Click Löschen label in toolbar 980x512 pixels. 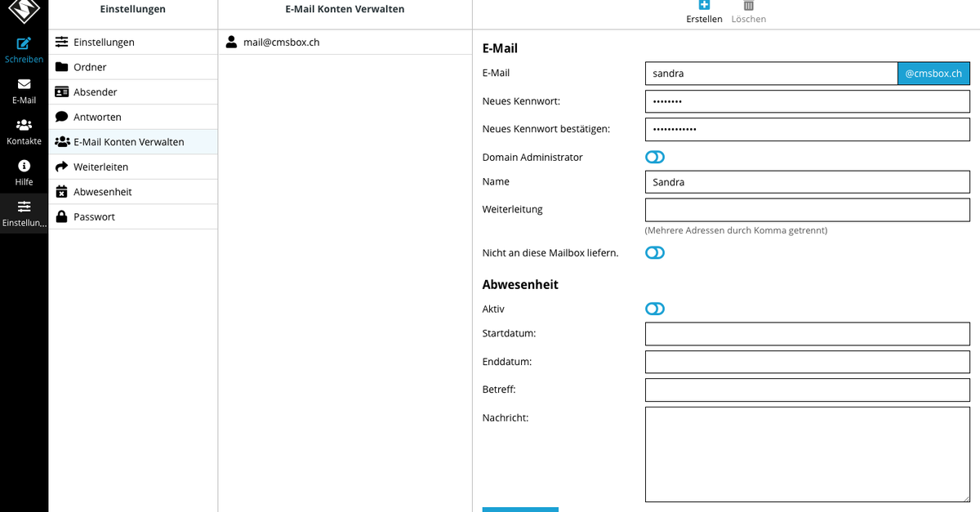[x=749, y=19]
